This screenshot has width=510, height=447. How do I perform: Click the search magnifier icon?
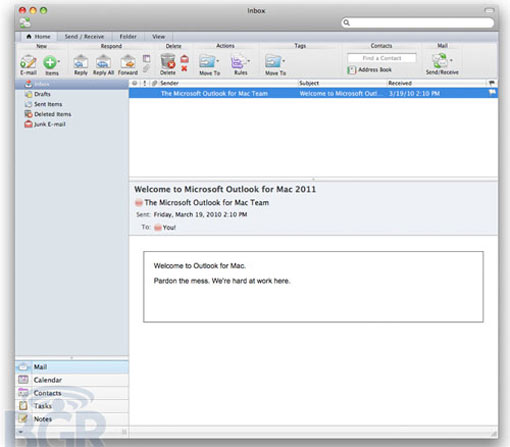click(347, 23)
